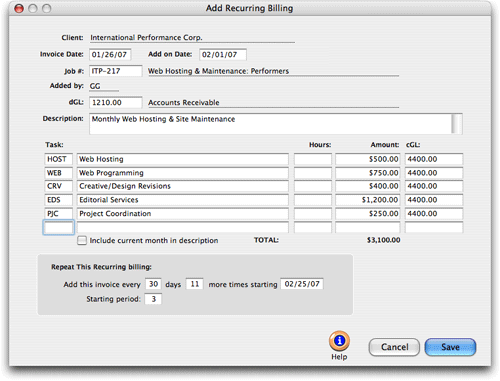Screen dimensions: 500x381
Task: Click the more times field showing 11
Action: (195, 284)
